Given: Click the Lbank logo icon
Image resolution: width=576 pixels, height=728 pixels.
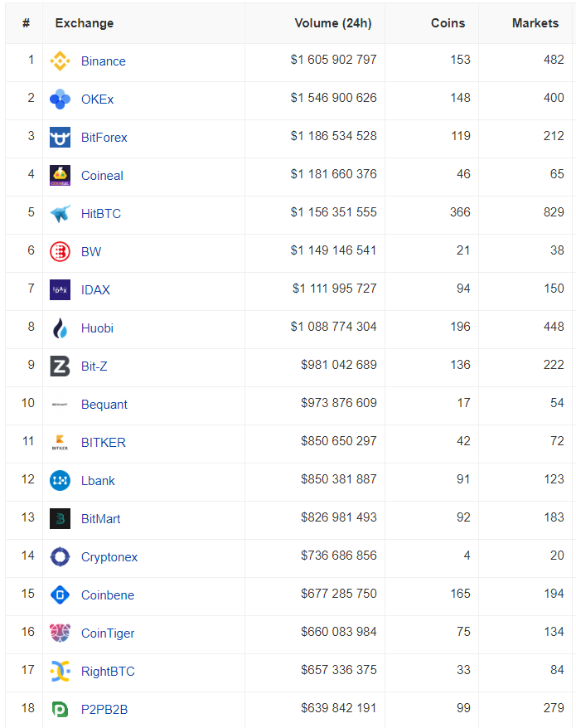Looking at the screenshot, I should click(60, 481).
